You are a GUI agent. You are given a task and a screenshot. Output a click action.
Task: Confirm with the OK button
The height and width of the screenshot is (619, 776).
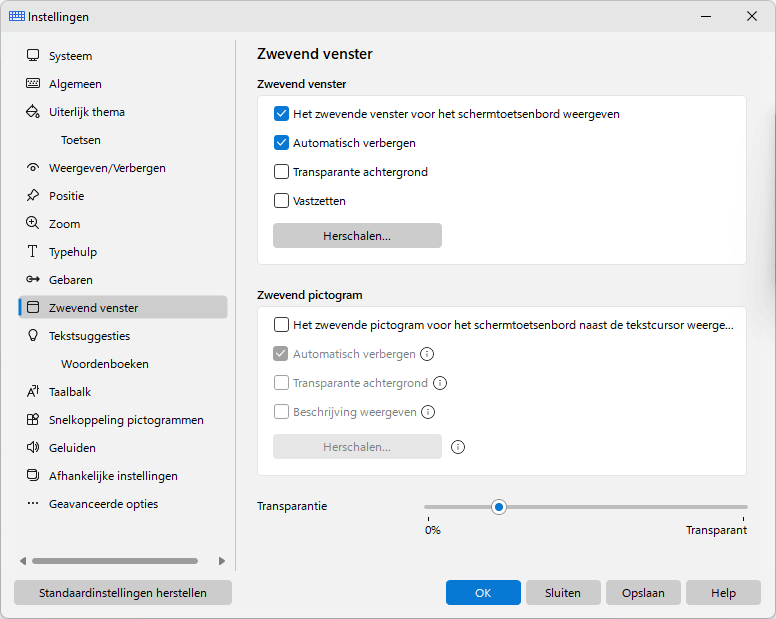coord(483,593)
